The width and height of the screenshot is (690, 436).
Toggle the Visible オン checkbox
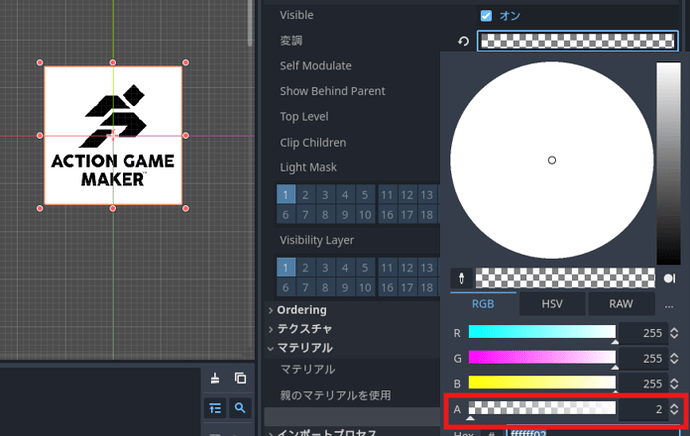[x=486, y=16]
